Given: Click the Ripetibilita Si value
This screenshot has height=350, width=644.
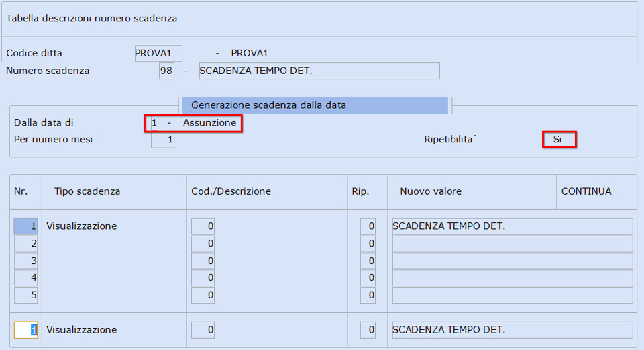Looking at the screenshot, I should [x=559, y=140].
